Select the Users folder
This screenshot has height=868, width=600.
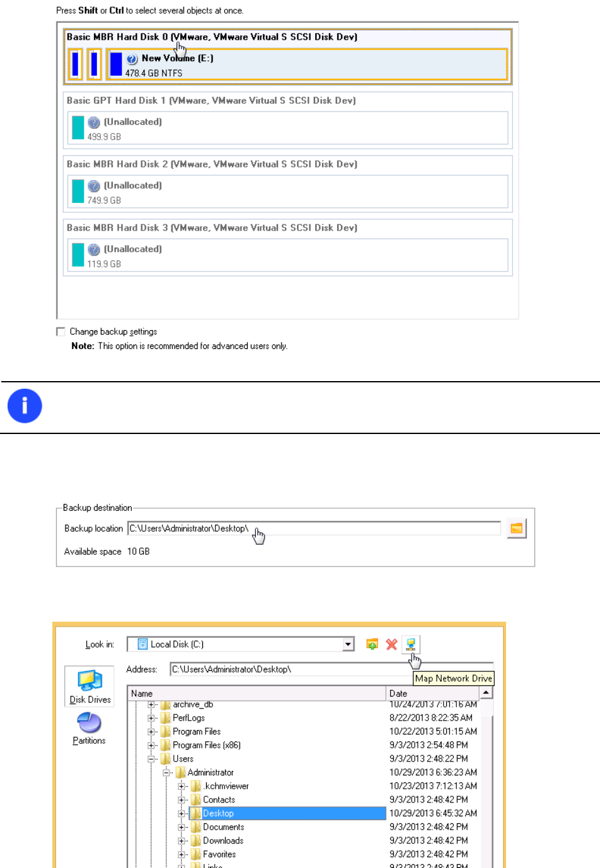click(x=183, y=759)
